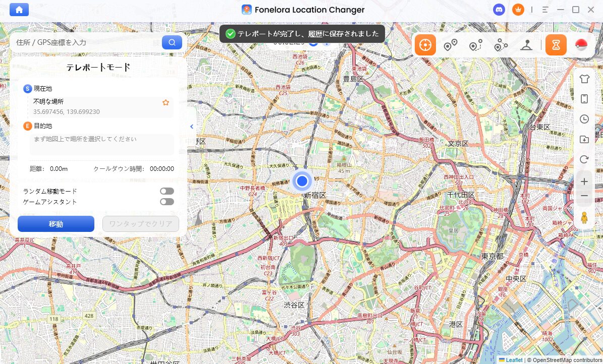The image size is (603, 364).
Task: Enable ランダム移動モード toggle
Action: click(x=167, y=191)
